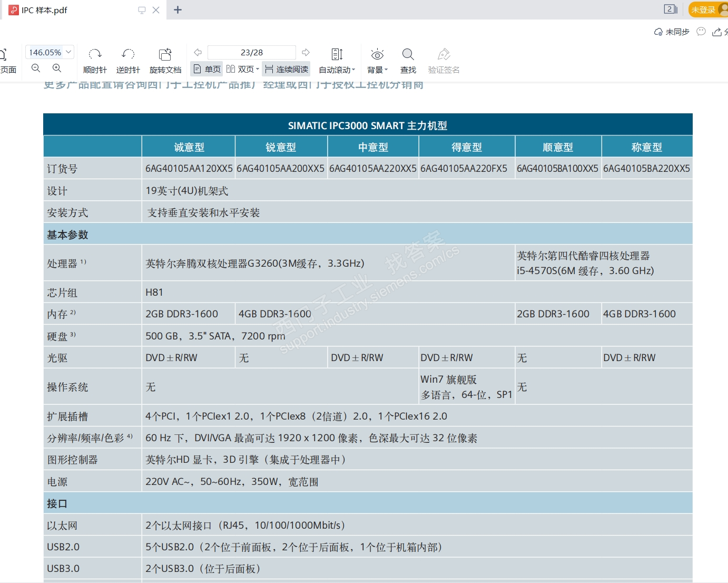This screenshot has height=583, width=728.
Task: Click the 诚意型 column header
Action: tap(189, 147)
